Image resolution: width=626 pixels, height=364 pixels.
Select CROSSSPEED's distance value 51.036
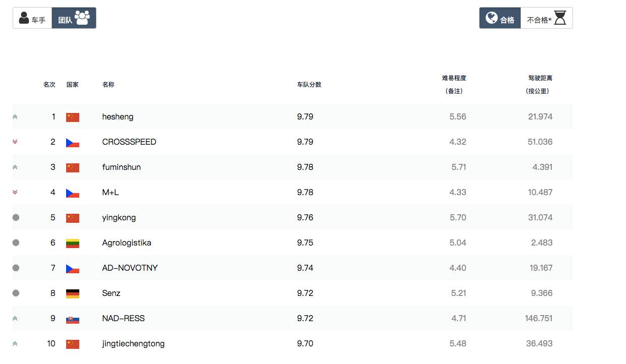(540, 142)
